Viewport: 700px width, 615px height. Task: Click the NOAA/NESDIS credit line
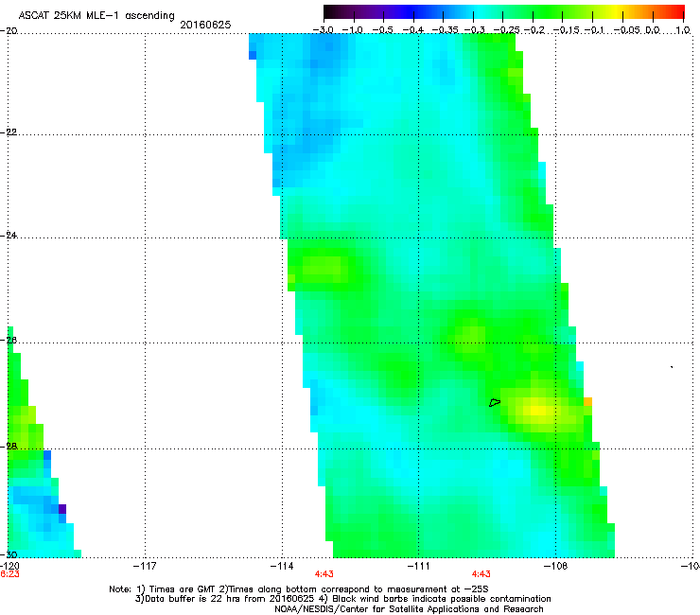tap(409, 609)
